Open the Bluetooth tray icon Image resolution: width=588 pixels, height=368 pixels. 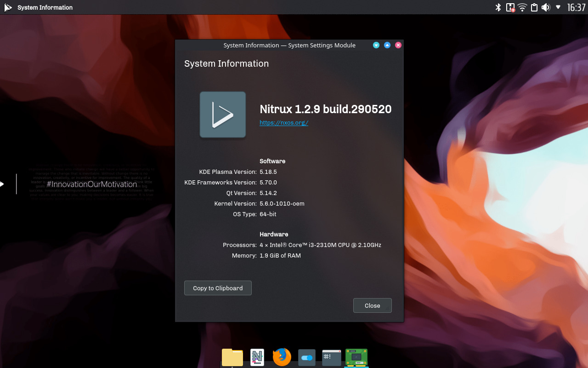(x=498, y=7)
